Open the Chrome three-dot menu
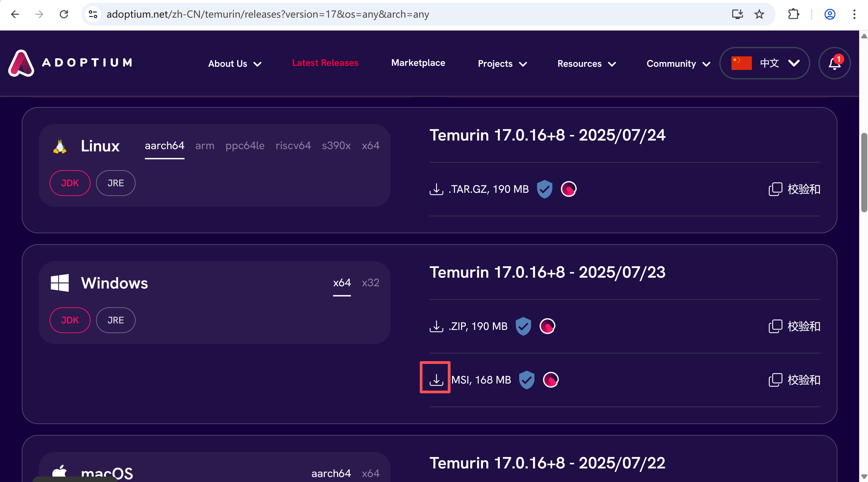 (854, 14)
